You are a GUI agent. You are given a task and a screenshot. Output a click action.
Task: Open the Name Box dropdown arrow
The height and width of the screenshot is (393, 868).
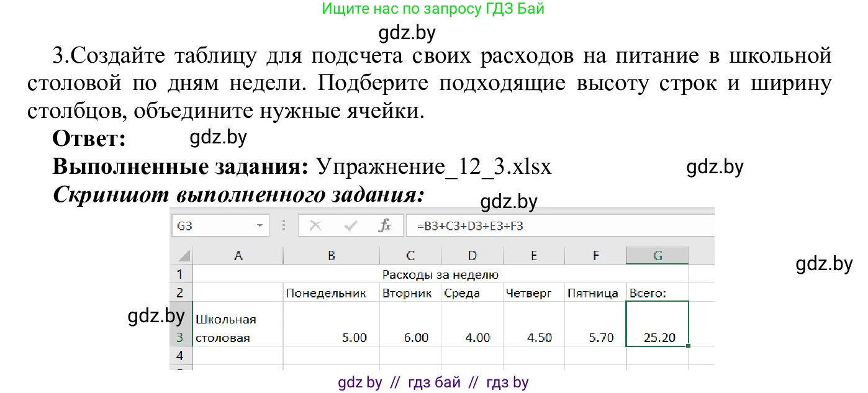(260, 225)
